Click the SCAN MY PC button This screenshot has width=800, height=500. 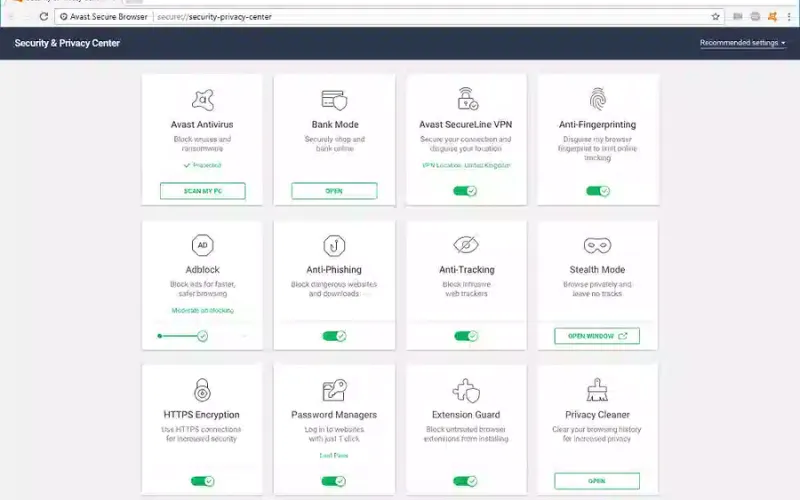(203, 191)
